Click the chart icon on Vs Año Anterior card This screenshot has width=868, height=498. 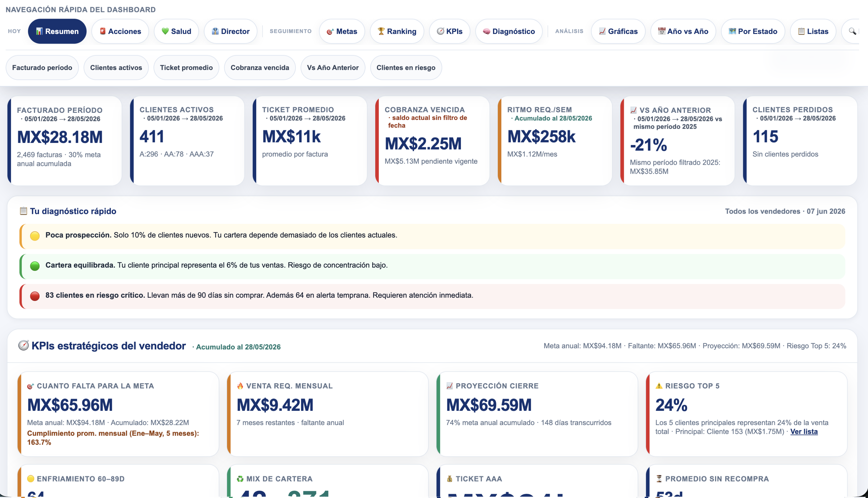tap(634, 110)
